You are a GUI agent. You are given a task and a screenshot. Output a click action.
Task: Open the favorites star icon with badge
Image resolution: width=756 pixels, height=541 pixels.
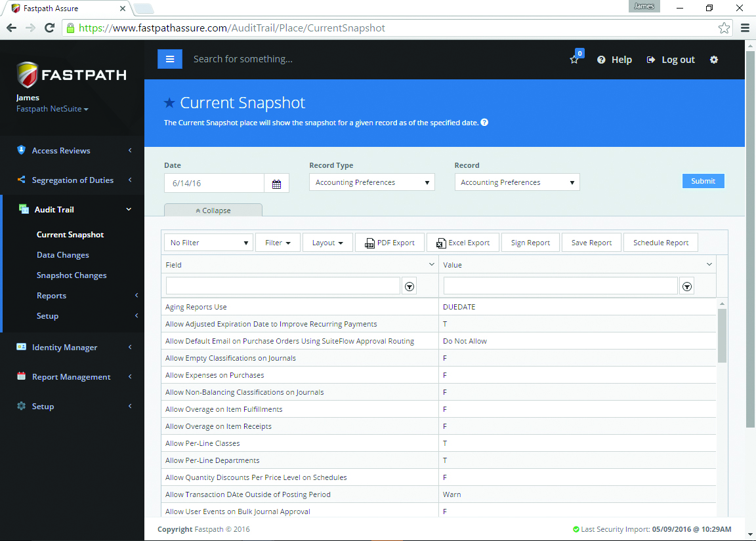click(574, 60)
